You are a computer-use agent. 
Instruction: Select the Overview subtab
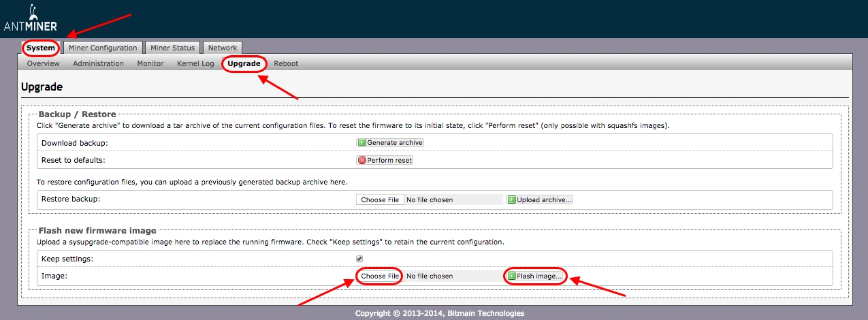[44, 63]
